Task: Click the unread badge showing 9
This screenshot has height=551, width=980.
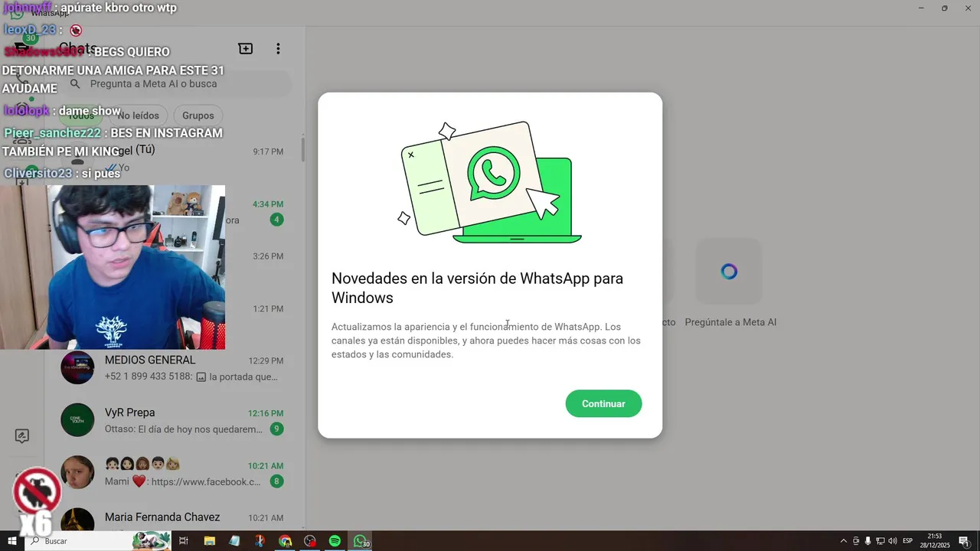Action: coord(276,429)
